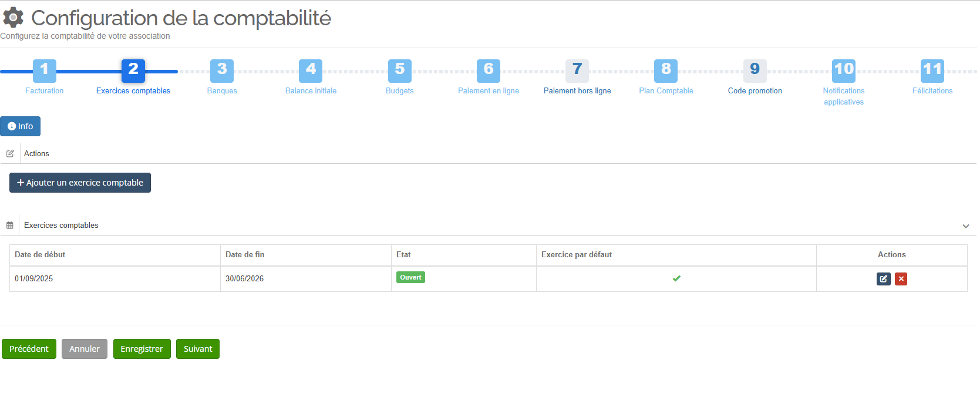Click the Ouvert status badge

click(410, 277)
